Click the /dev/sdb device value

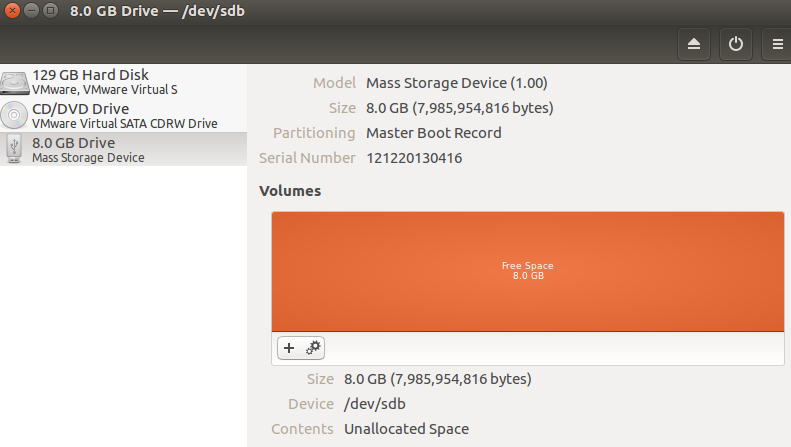coord(375,404)
